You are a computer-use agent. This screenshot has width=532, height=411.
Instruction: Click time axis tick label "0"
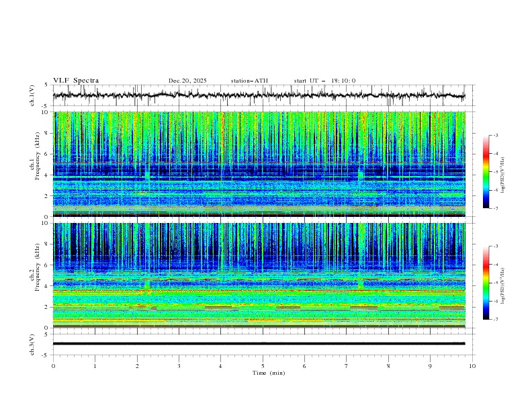(53, 366)
